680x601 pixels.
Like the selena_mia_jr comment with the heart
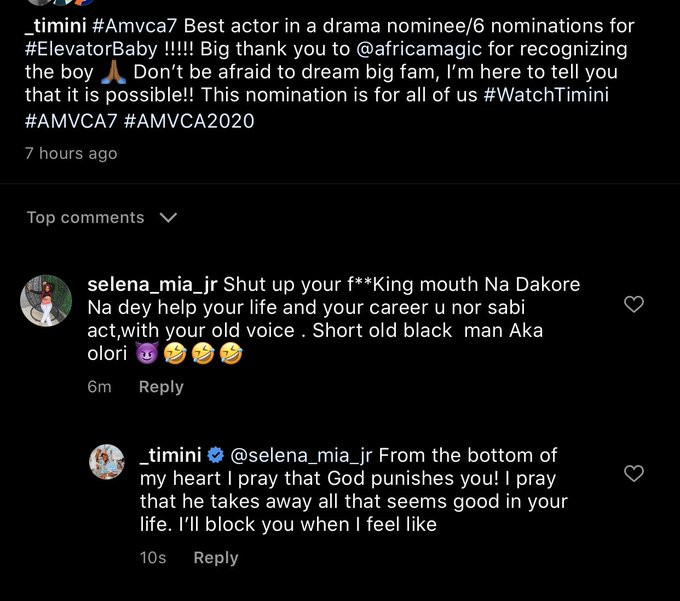coord(633,305)
